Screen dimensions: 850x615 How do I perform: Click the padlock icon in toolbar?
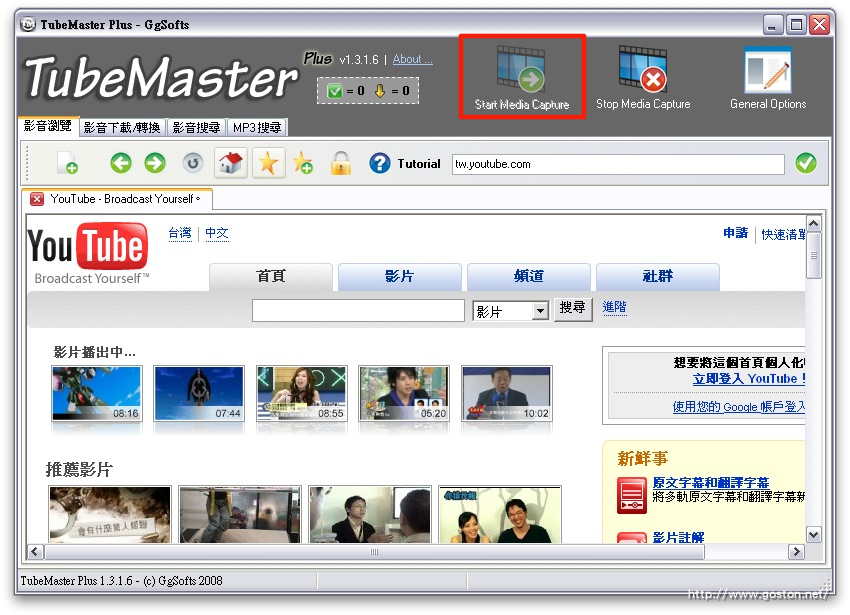point(341,163)
